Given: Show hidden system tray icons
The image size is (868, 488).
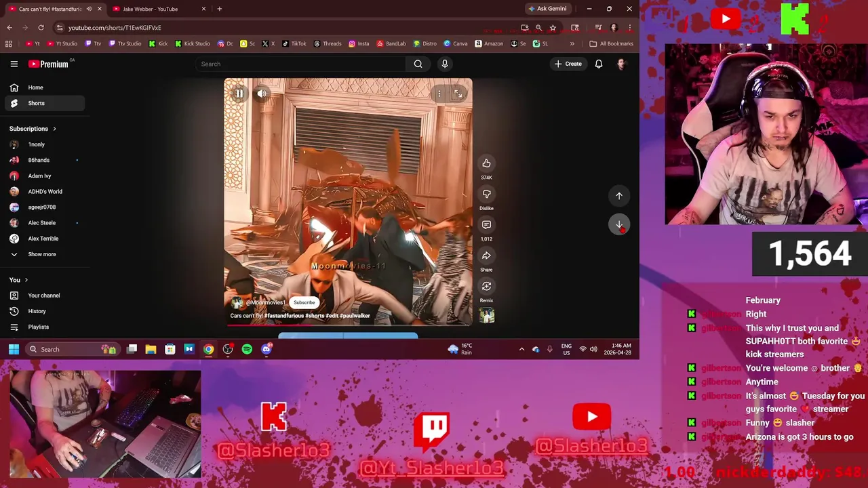Looking at the screenshot, I should (521, 349).
